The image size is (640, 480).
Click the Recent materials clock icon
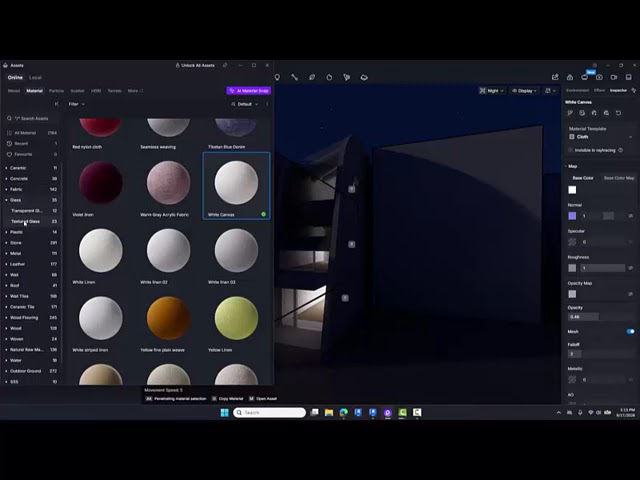pyautogui.click(x=9, y=144)
